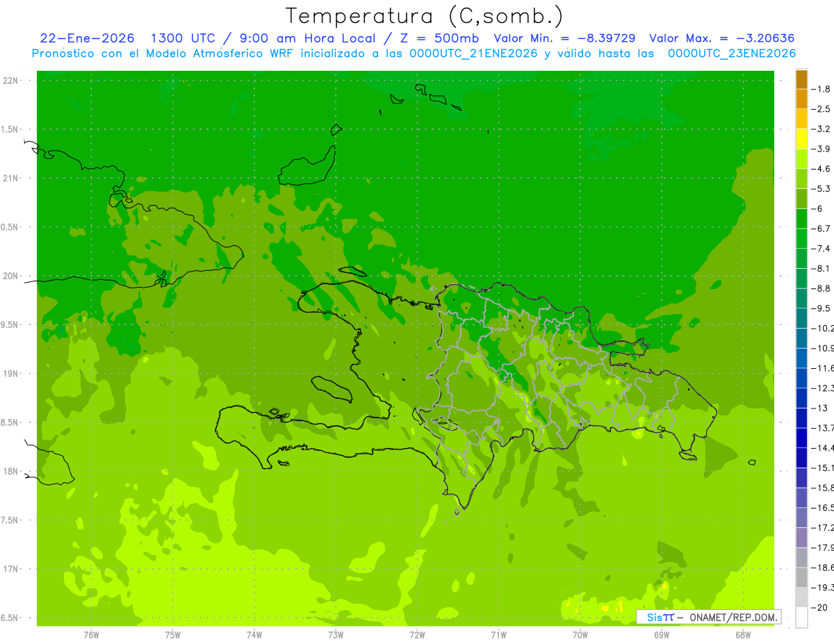Click the '69W' longitude axis label
Screen dimensions: 834x644
pyautogui.click(x=661, y=635)
